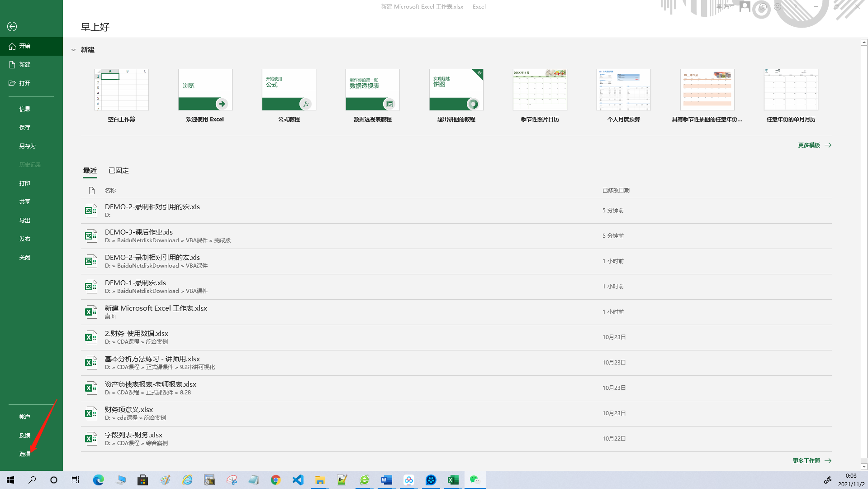Click the file icon beside DEMO-3-课后作业.xls
The image size is (868, 489).
point(91,236)
